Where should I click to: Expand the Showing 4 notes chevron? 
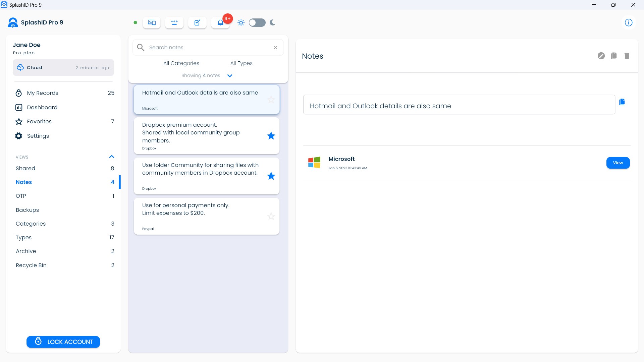(x=230, y=76)
